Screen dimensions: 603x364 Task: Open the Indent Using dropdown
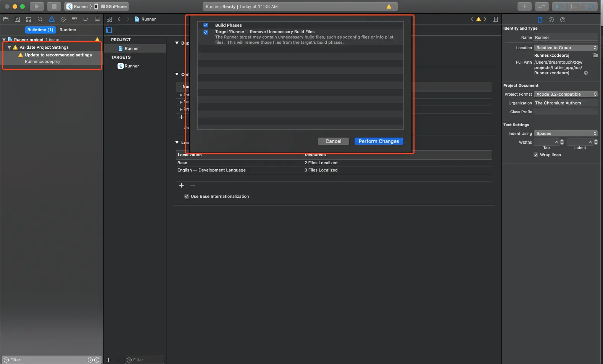[566, 133]
